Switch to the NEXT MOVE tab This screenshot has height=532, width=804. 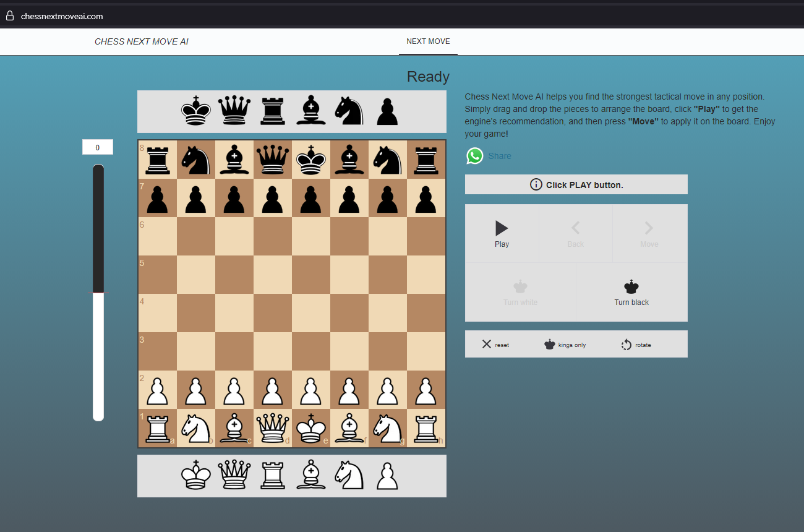(428, 41)
